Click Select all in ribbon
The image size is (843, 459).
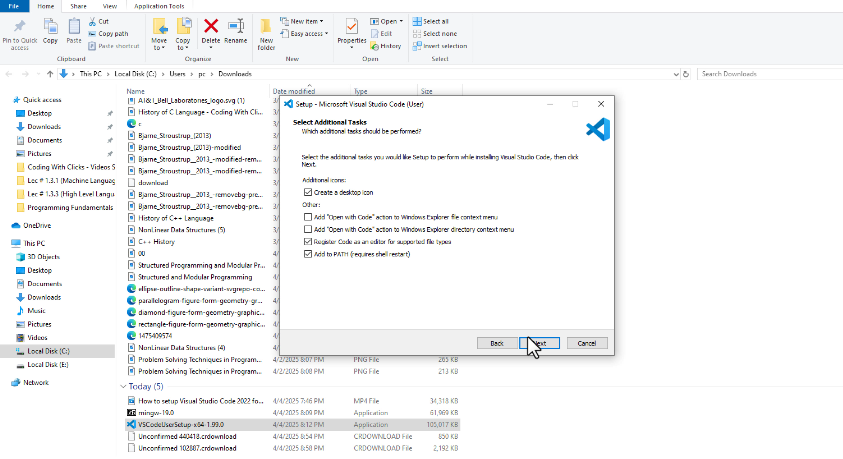point(431,21)
